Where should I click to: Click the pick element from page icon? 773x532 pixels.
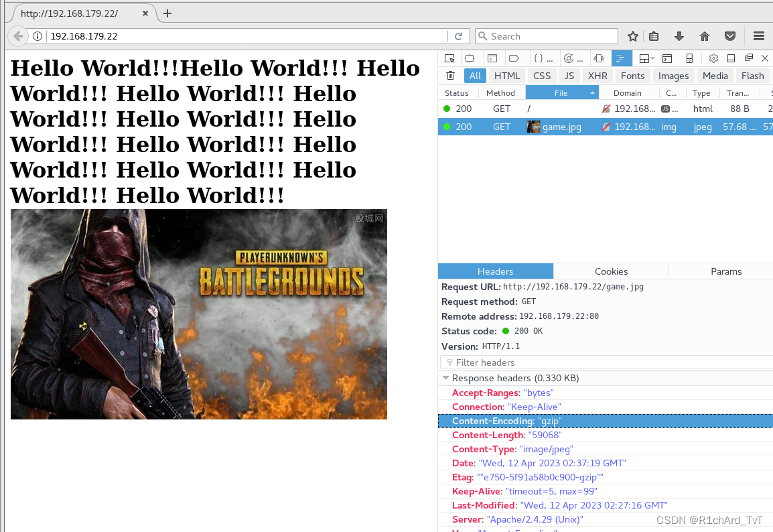point(449,59)
